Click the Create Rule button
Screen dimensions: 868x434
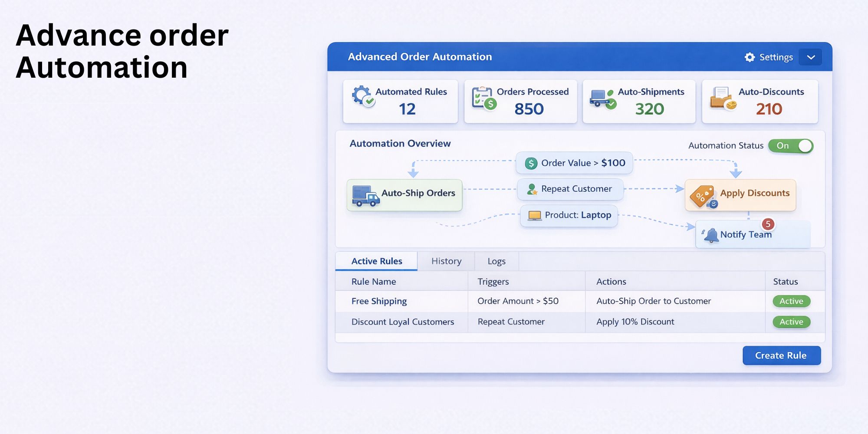pyautogui.click(x=781, y=355)
